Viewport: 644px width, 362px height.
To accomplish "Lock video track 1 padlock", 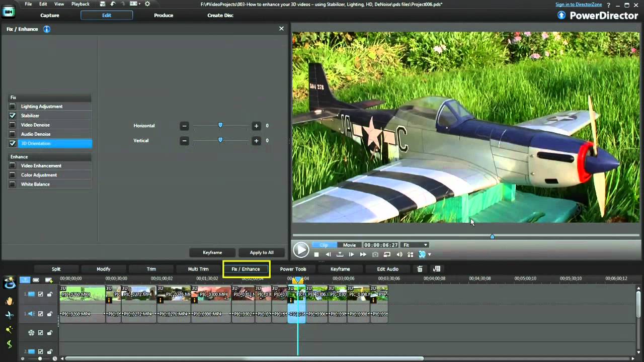I will point(49,294).
